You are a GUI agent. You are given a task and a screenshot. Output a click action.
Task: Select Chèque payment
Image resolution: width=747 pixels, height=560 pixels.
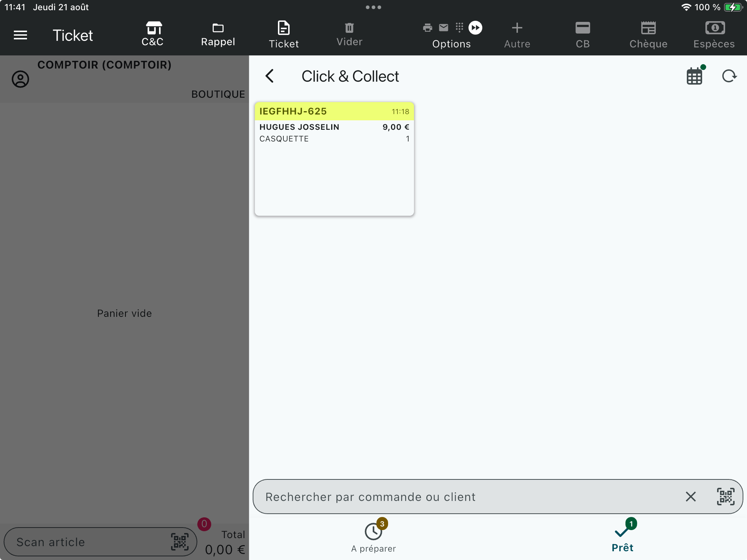pyautogui.click(x=649, y=35)
